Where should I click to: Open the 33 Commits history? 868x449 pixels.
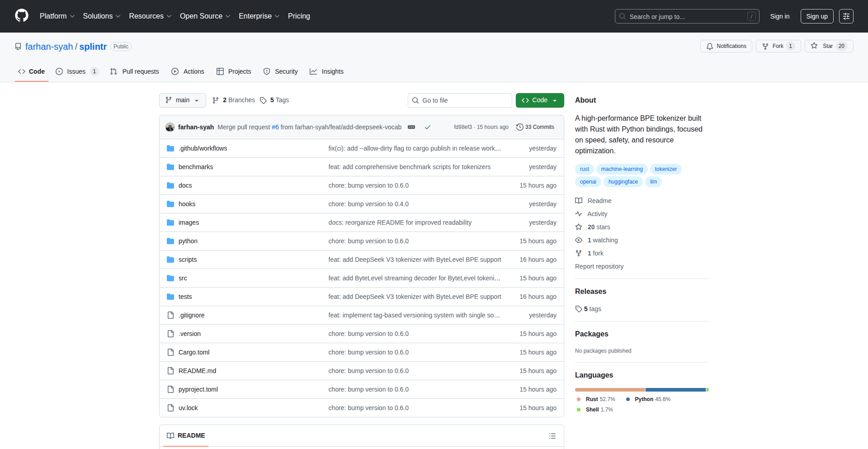(535, 127)
